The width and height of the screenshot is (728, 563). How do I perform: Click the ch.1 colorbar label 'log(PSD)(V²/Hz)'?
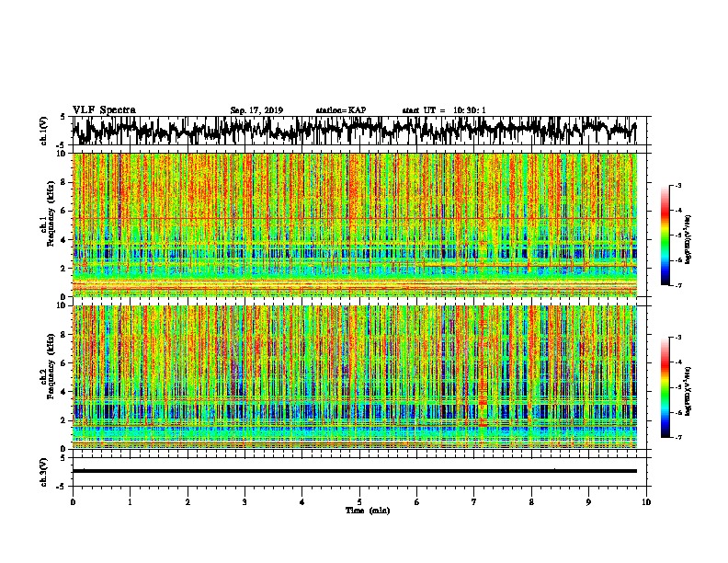click(x=688, y=240)
